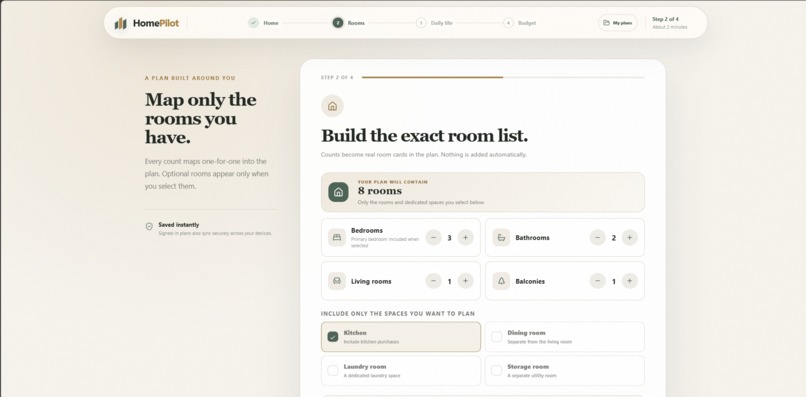Enable the Dining room checkbox
The height and width of the screenshot is (397, 806).
(496, 337)
